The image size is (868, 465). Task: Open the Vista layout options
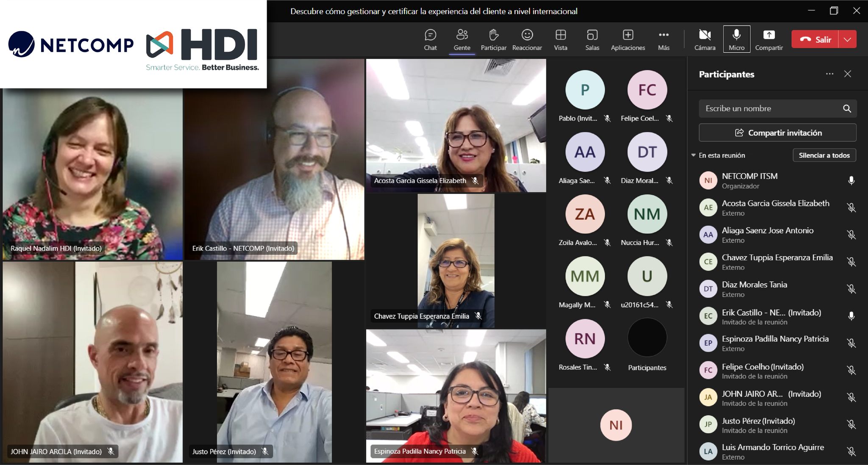pyautogui.click(x=560, y=40)
